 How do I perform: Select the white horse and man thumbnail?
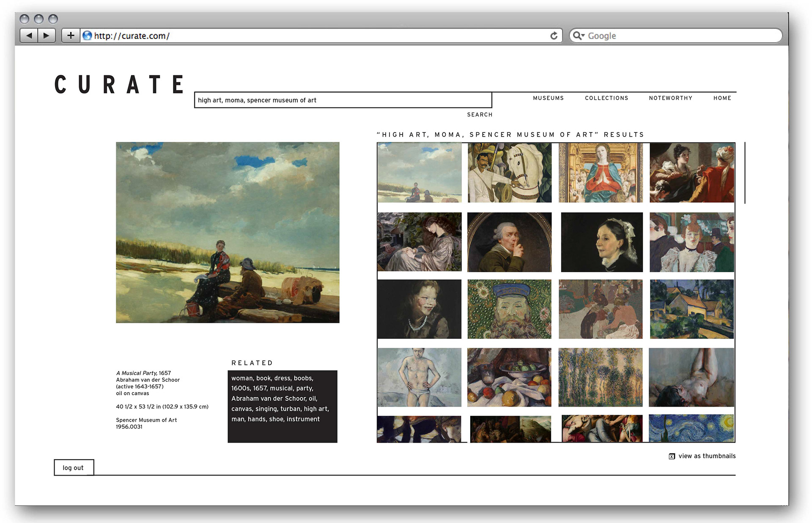tap(510, 173)
